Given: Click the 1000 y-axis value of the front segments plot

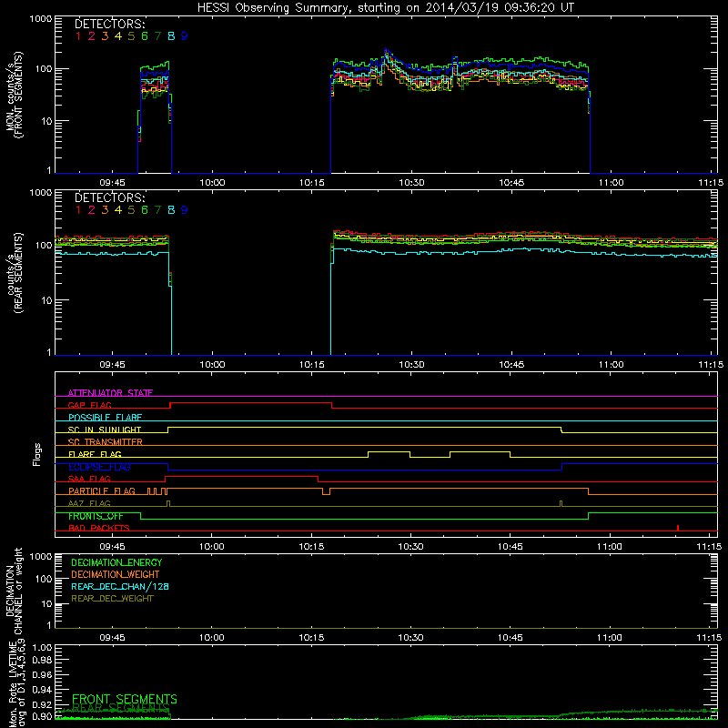Looking at the screenshot, I should (x=41, y=19).
